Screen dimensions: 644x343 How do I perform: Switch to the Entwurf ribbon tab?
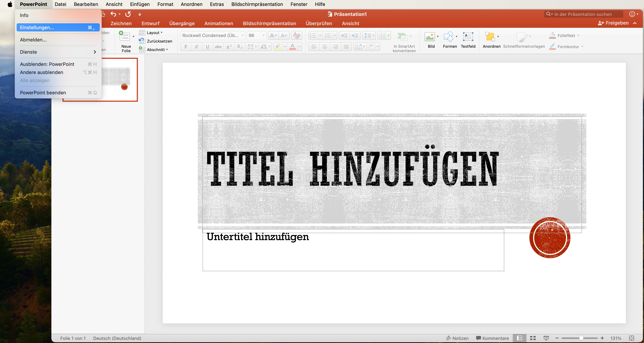pyautogui.click(x=150, y=23)
